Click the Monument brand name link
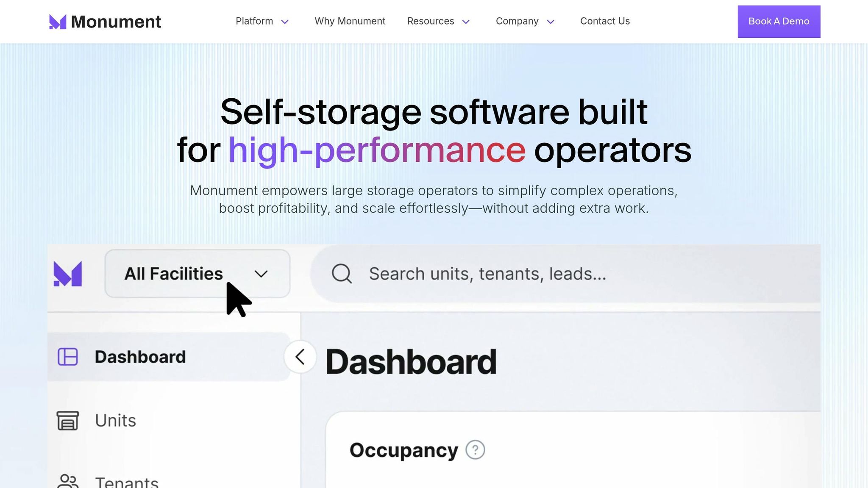868x488 pixels. pyautogui.click(x=116, y=22)
